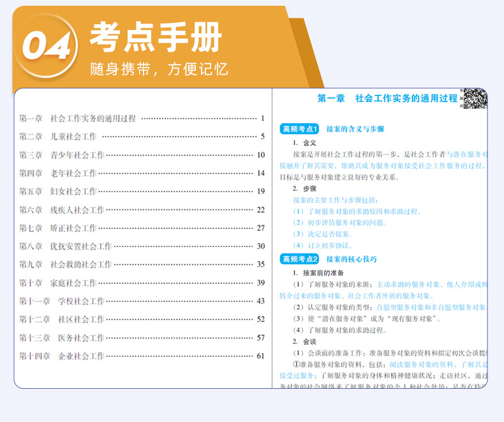Select the 第二章 儿童社会工作 contents row
Screen dimensions: 504x422
click(142, 137)
